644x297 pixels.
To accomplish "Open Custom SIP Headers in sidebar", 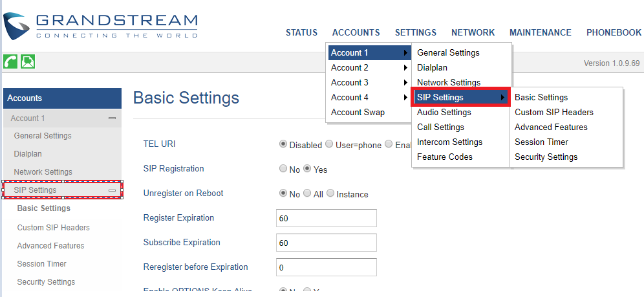I will (54, 228).
